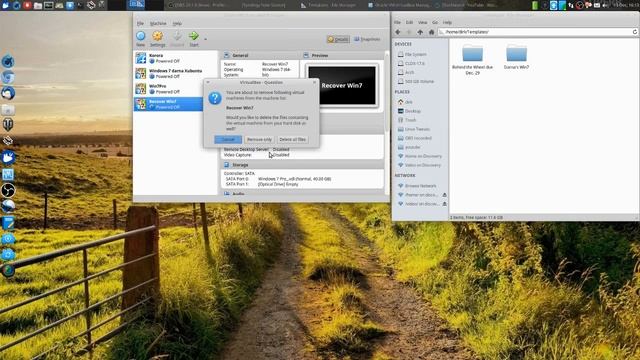Click the Preview section header icon
The width and height of the screenshot is (640, 360).
point(306,55)
